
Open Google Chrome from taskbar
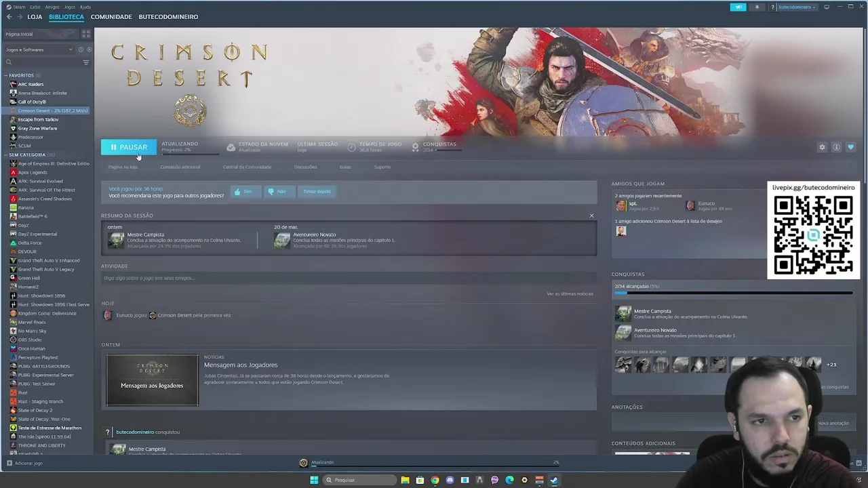tap(435, 480)
